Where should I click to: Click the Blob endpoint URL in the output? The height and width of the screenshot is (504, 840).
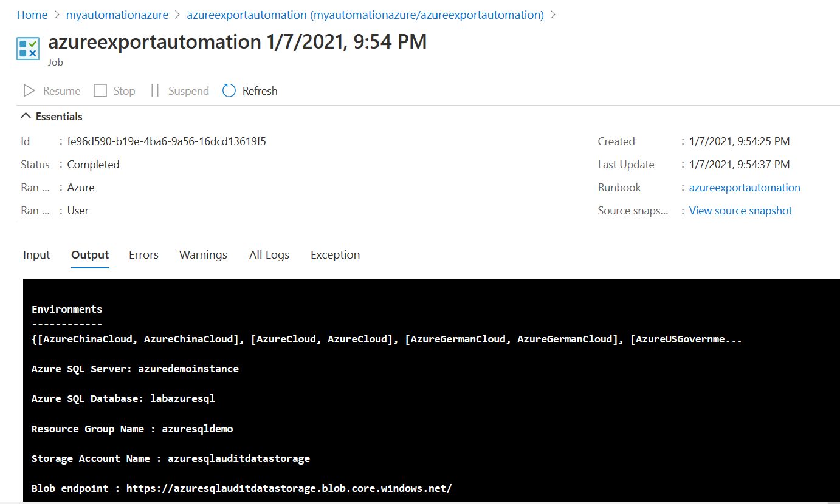click(289, 488)
